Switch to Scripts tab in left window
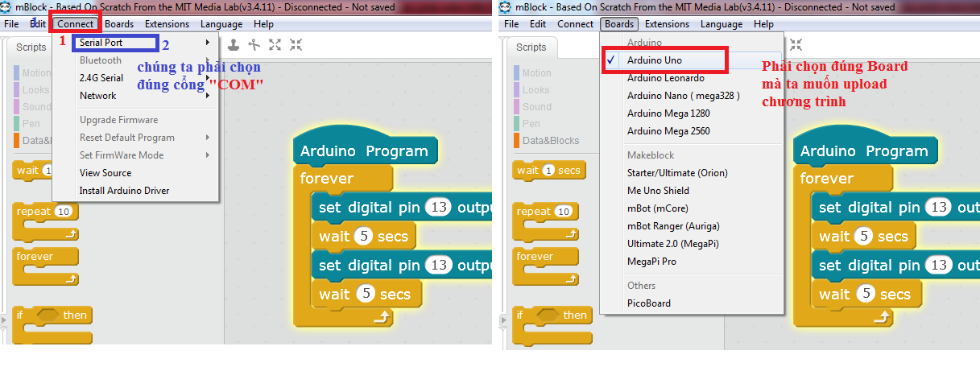 coord(31,47)
